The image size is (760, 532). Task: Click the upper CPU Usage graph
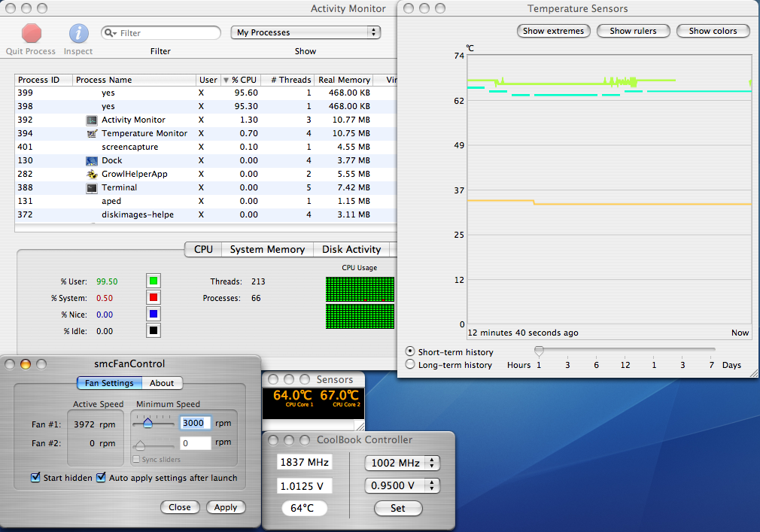[x=360, y=289]
